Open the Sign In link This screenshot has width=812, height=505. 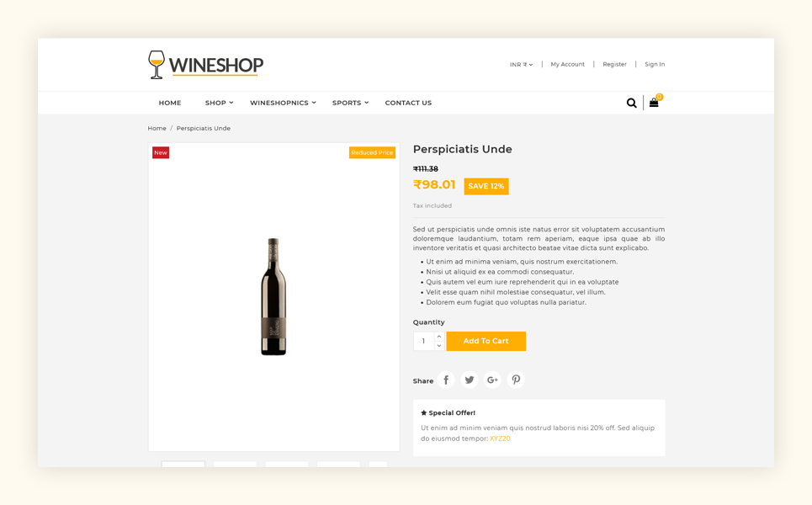(x=655, y=64)
